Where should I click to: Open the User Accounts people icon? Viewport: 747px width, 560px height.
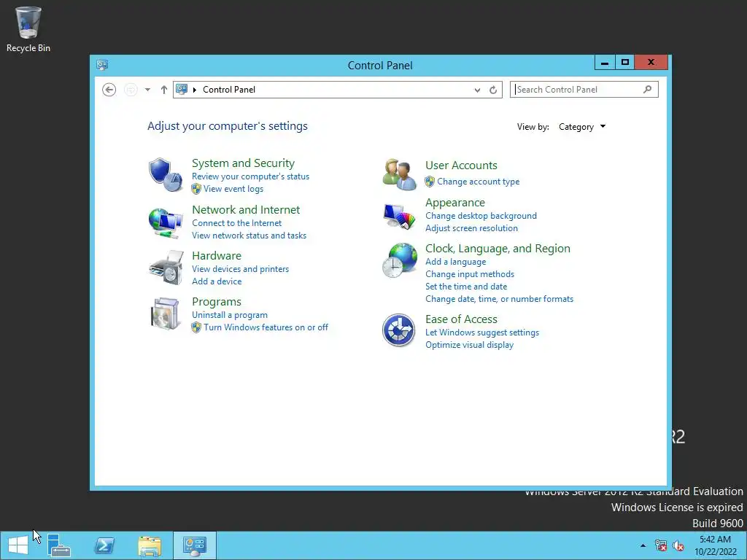pyautogui.click(x=399, y=174)
